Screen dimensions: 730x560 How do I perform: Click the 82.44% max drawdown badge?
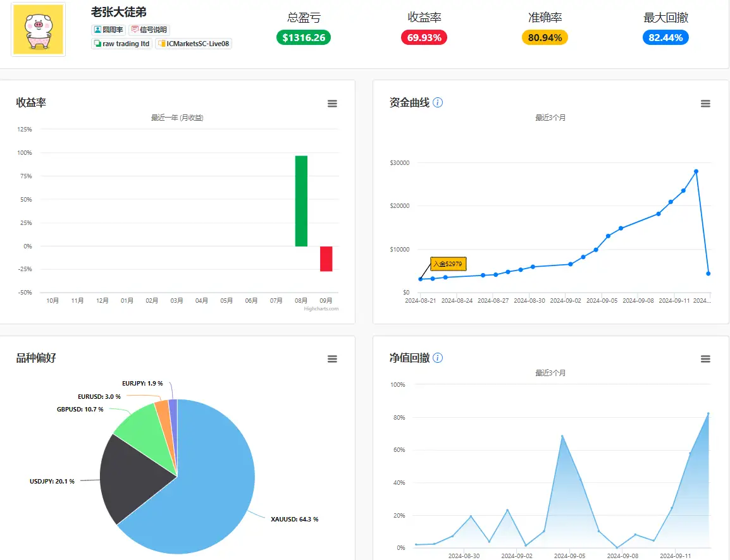665,37
